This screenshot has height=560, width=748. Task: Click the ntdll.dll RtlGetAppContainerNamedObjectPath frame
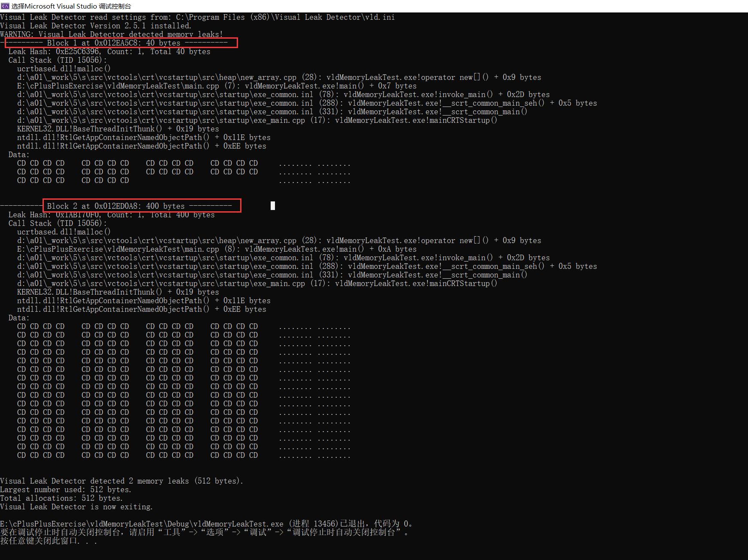[x=143, y=137]
